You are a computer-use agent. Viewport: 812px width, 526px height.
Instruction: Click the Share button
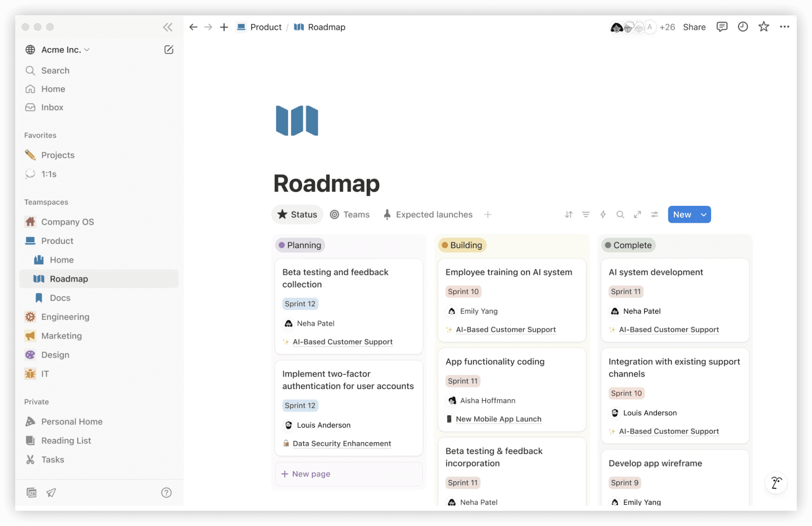tap(694, 27)
